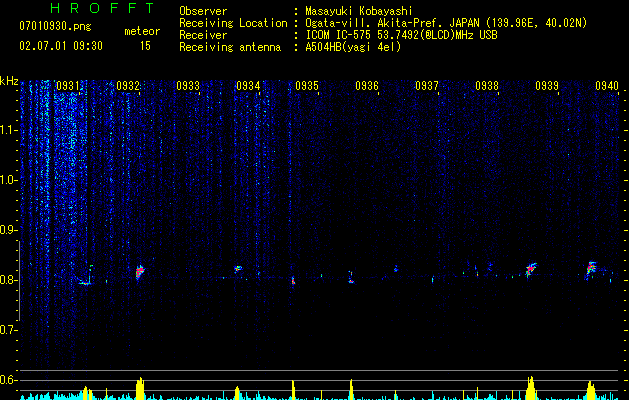Click the tallest yellow peak before 0939
The width and height of the screenshot is (629, 400).
[531, 388]
